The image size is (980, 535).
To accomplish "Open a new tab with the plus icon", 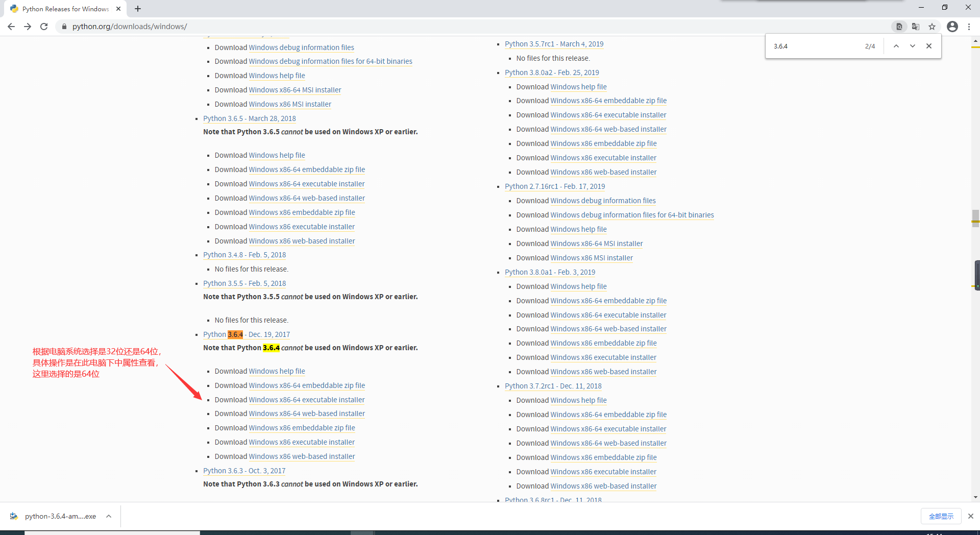I will [x=138, y=9].
